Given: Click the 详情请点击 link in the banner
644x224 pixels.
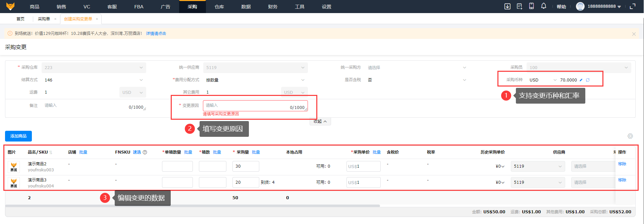Looking at the screenshot, I should [x=156, y=34].
